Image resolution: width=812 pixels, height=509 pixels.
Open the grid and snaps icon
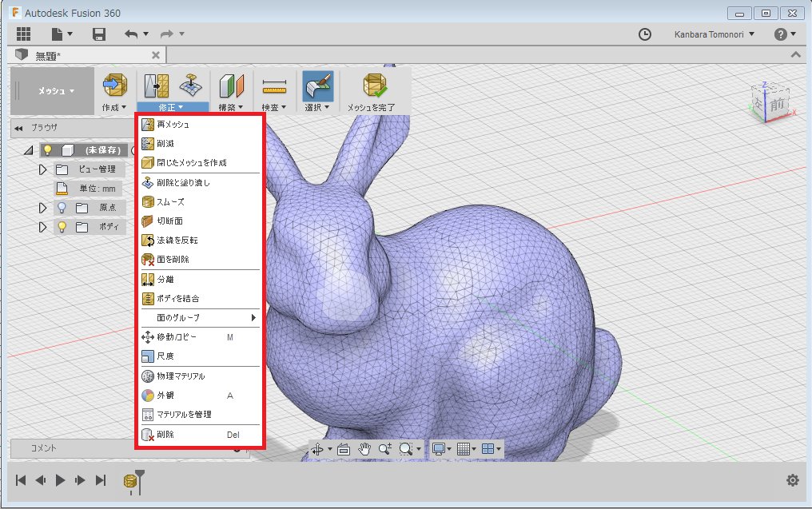tap(464, 449)
